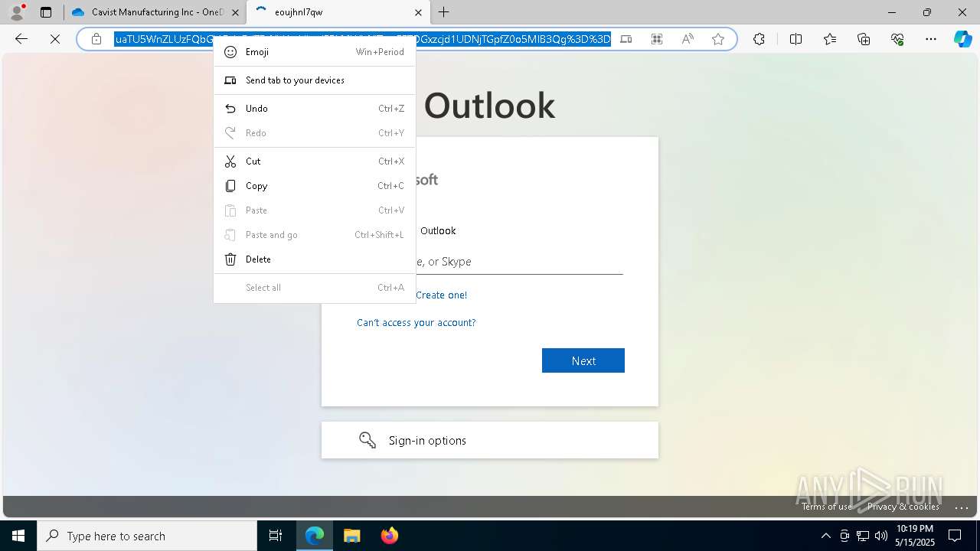Click the footer ellipsis more options
Screen dimensions: 980x551
tap(962, 507)
